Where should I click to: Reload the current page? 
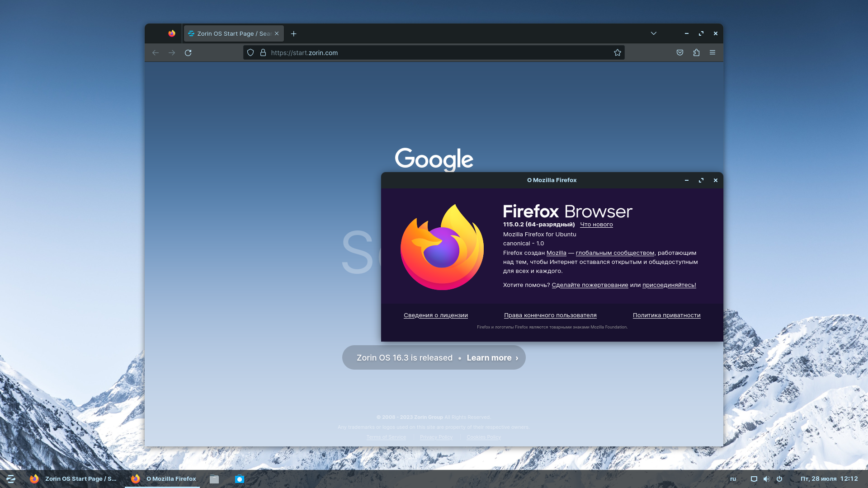[x=188, y=53]
